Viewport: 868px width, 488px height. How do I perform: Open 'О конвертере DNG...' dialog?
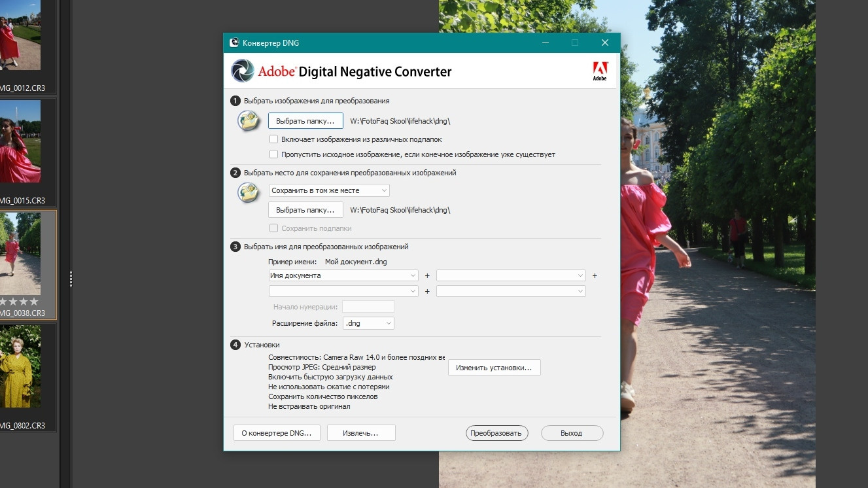277,433
